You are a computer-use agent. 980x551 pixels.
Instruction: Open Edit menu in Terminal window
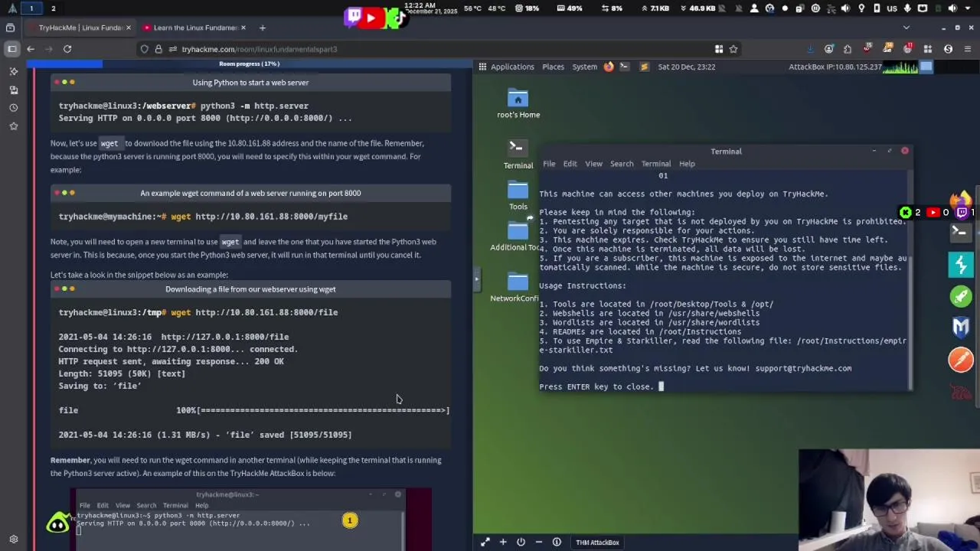tap(570, 164)
